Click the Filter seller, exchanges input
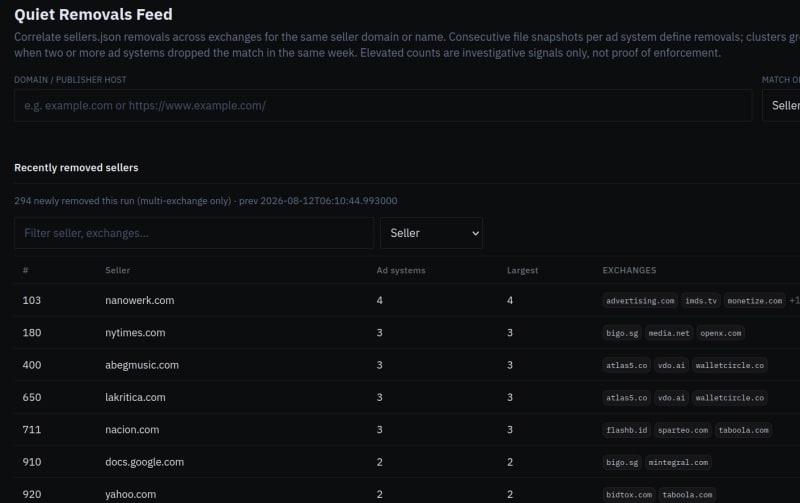 [194, 233]
